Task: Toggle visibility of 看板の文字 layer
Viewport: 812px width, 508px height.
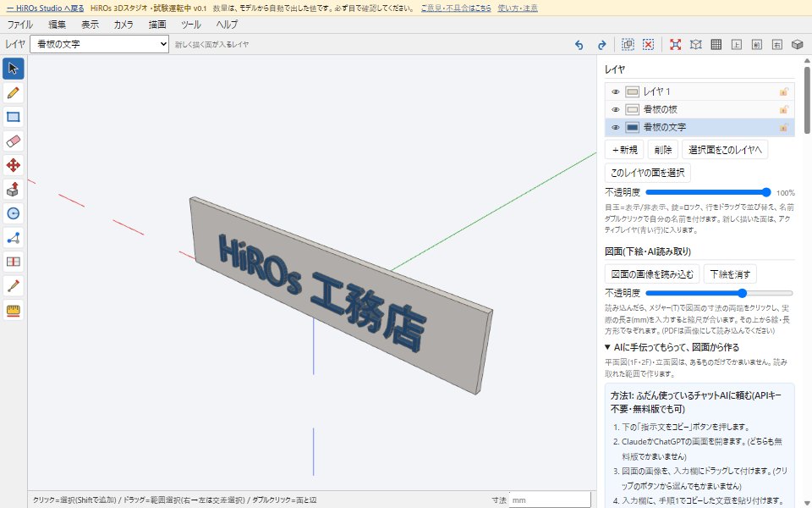Action: pos(615,127)
